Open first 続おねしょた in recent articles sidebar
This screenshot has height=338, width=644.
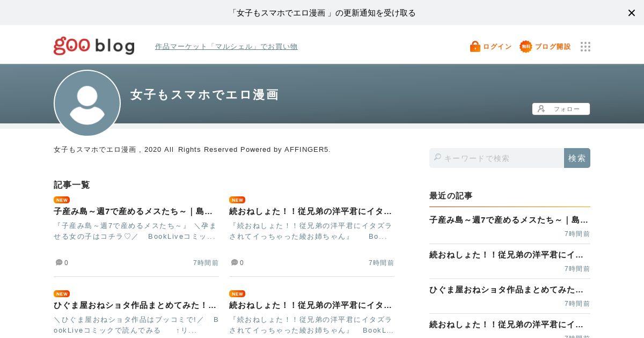[x=507, y=255]
